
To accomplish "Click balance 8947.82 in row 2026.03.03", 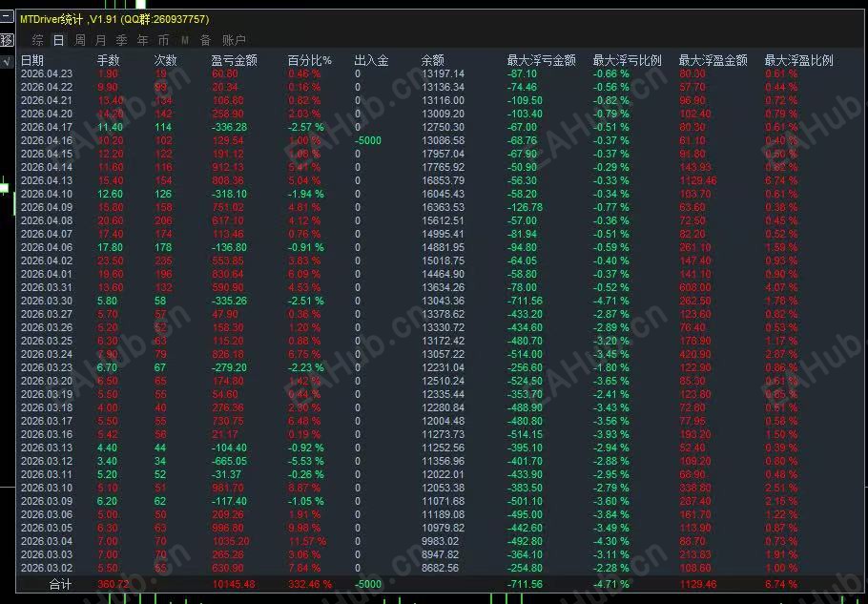I will pyautogui.click(x=440, y=554).
